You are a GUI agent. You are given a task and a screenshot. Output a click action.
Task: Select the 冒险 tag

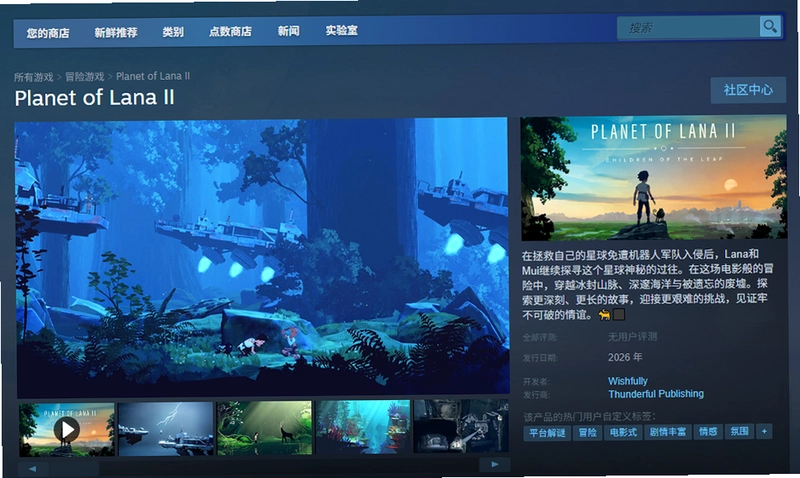click(x=588, y=433)
